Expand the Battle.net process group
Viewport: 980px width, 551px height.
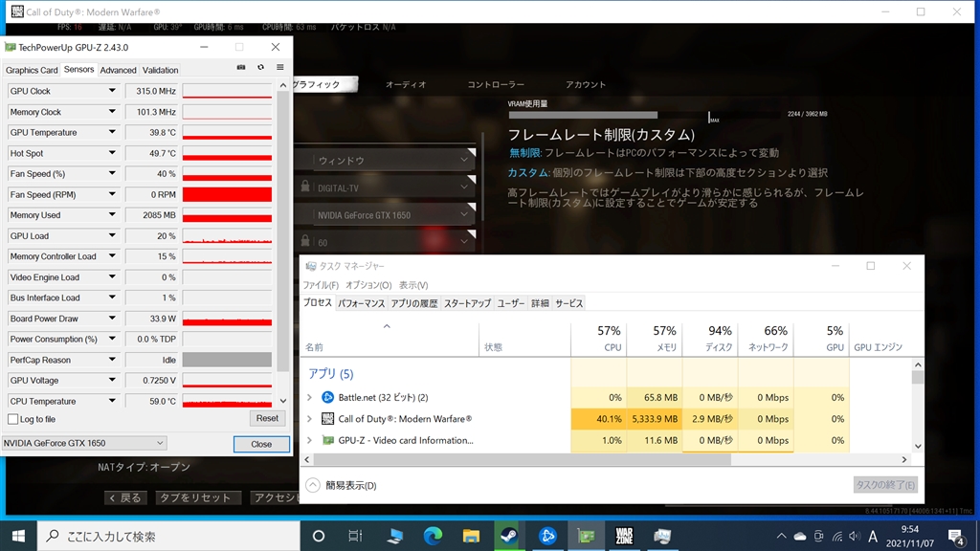[x=309, y=397]
